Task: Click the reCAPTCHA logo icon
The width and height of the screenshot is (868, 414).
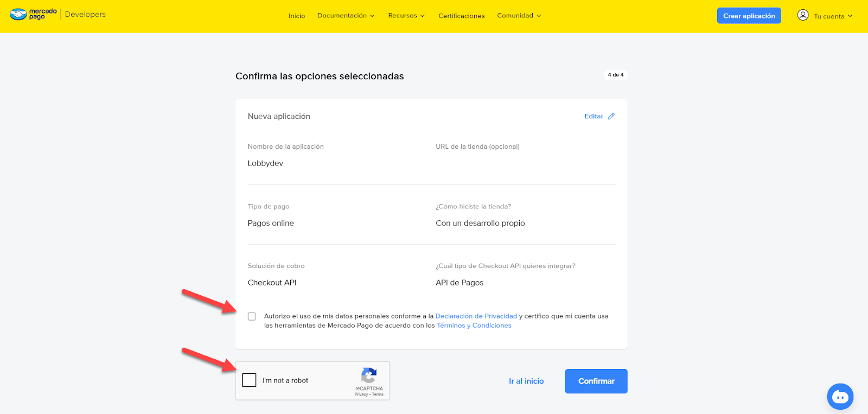Action: (369, 375)
